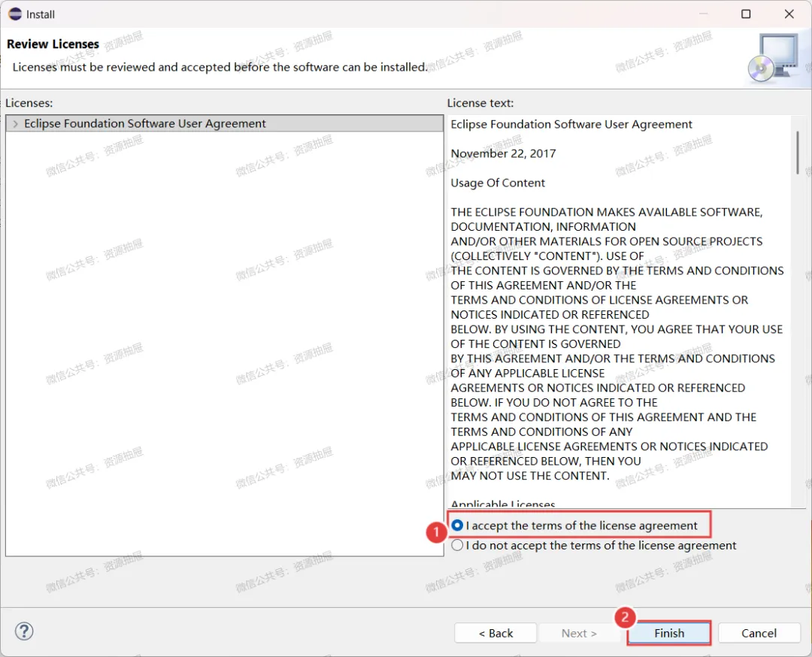Click the disabled Next button

pos(579,633)
